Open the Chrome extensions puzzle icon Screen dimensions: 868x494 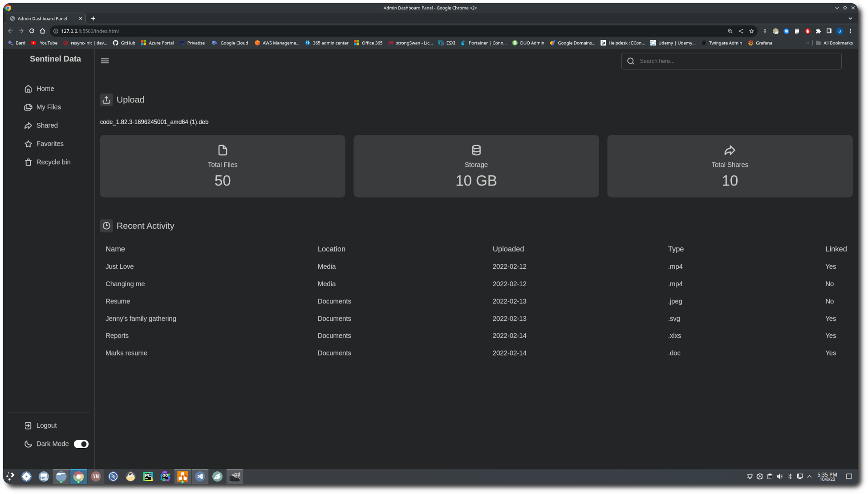[x=818, y=31]
